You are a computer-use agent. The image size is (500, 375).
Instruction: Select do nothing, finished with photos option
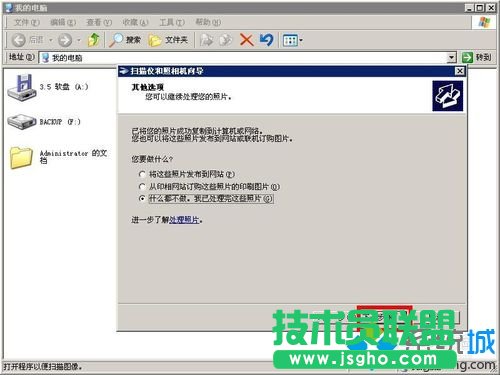(x=142, y=199)
